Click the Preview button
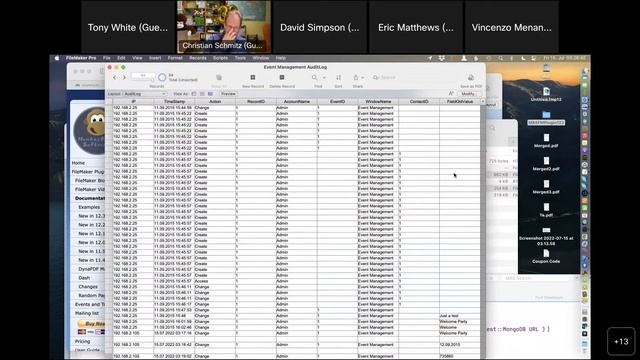 pos(228,94)
